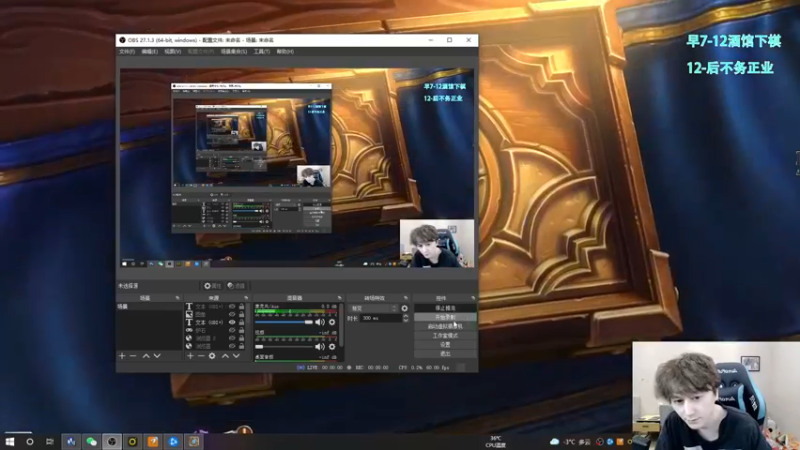Screen dimensions: 800x450
Task: Open the 视图(V) menu in OBS
Action: click(x=172, y=52)
